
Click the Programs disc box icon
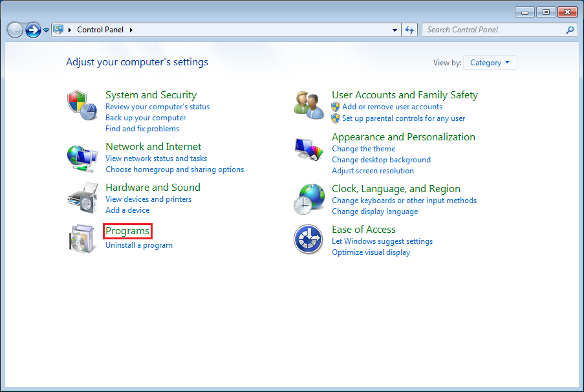[81, 239]
